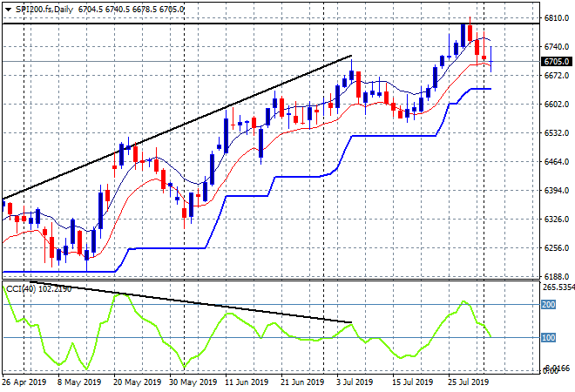Click the thick blue stepped support line
The height and width of the screenshot is (392, 575).
[247, 196]
